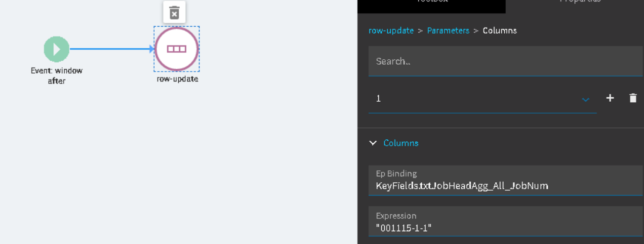Click the delete icon above the row-update node
This screenshot has height=244, width=644.
coord(174,12)
